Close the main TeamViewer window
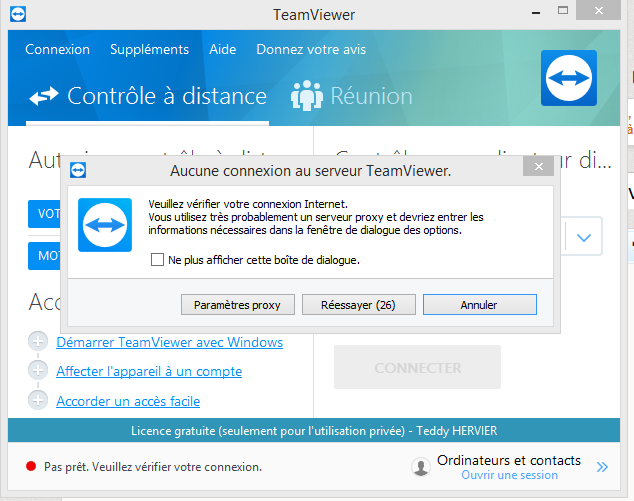 [x=598, y=11]
